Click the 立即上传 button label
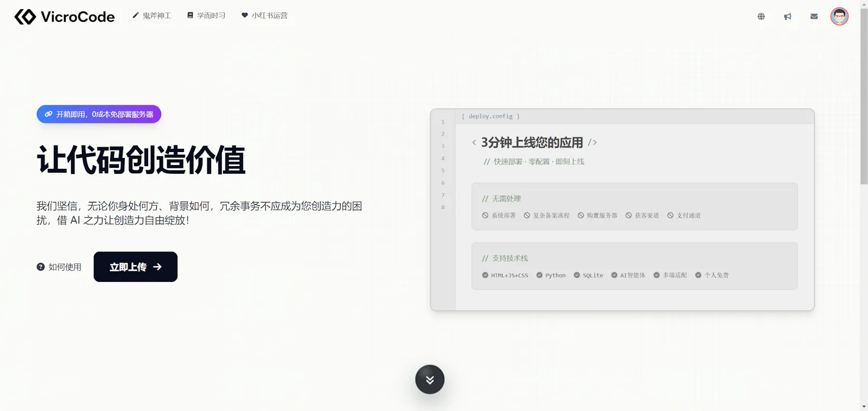This screenshot has width=868, height=411. click(128, 267)
